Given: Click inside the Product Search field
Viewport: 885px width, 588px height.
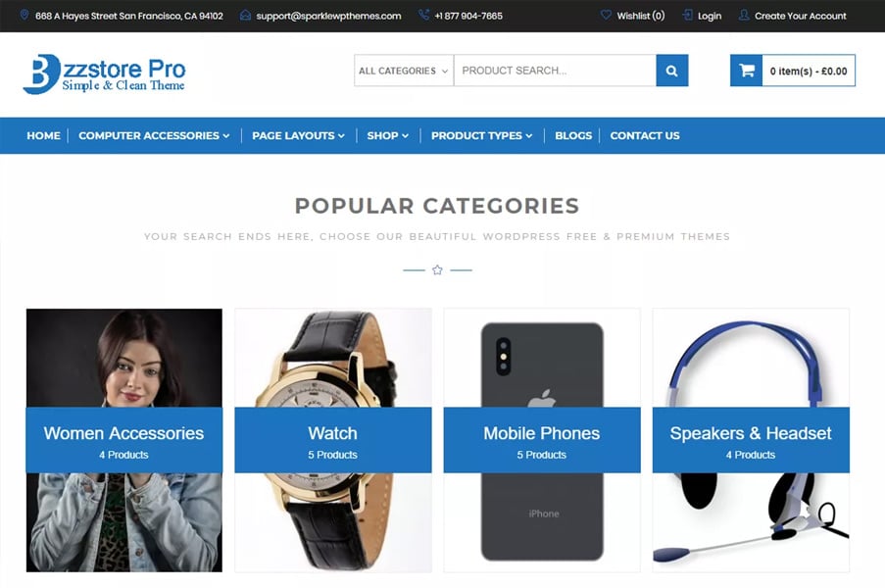Looking at the screenshot, I should (x=555, y=71).
